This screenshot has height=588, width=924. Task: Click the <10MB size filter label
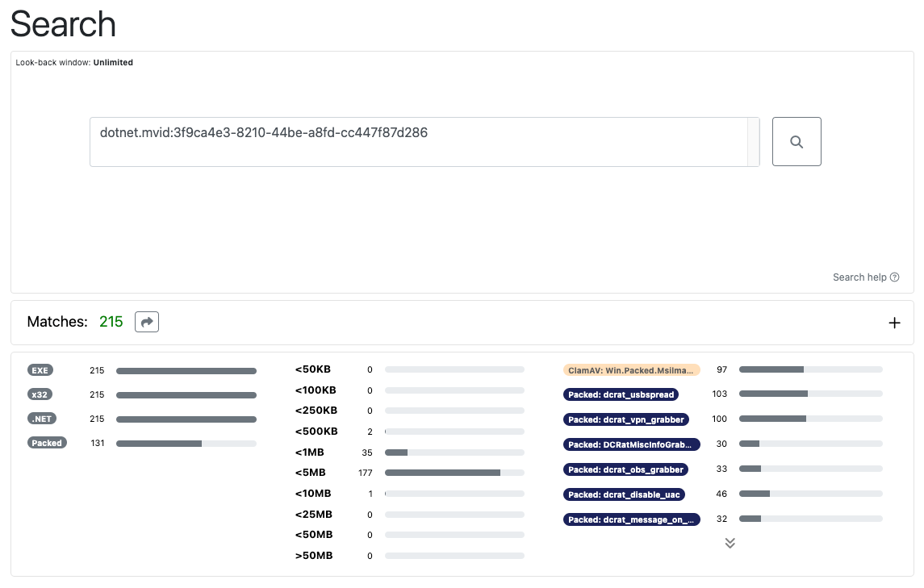[313, 493]
